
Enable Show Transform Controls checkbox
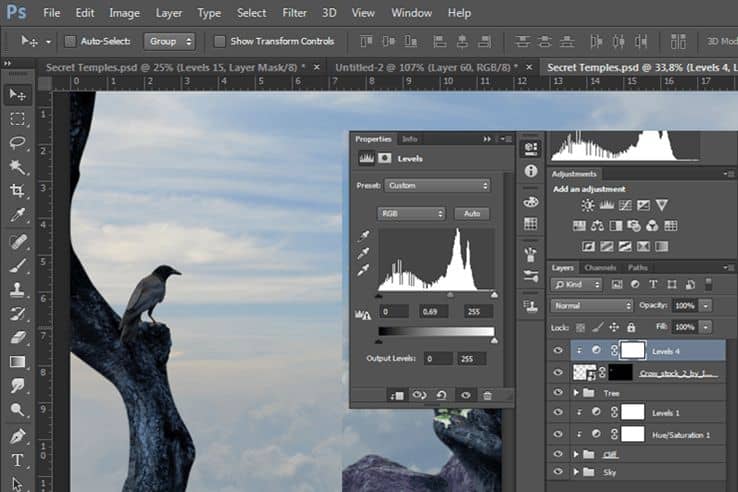coord(219,41)
